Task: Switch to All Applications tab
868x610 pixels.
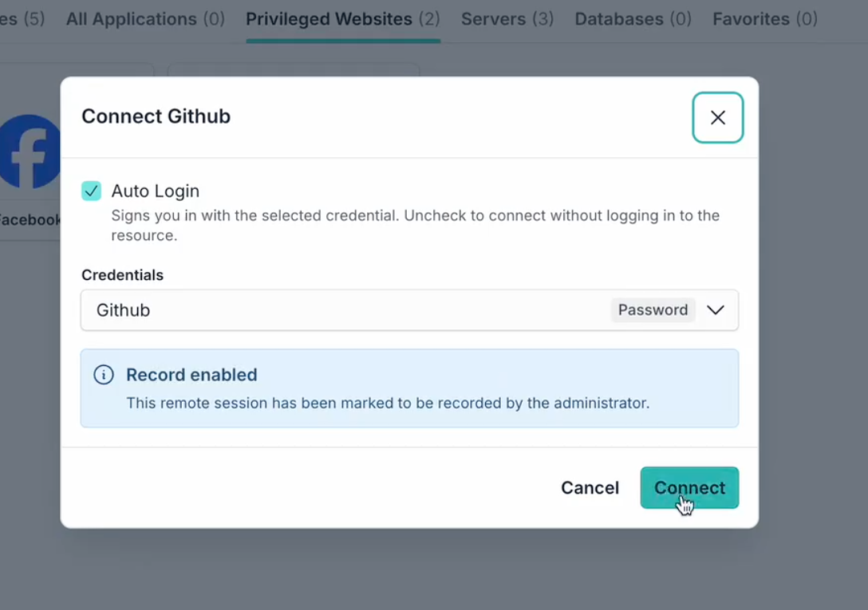Action: pos(145,19)
